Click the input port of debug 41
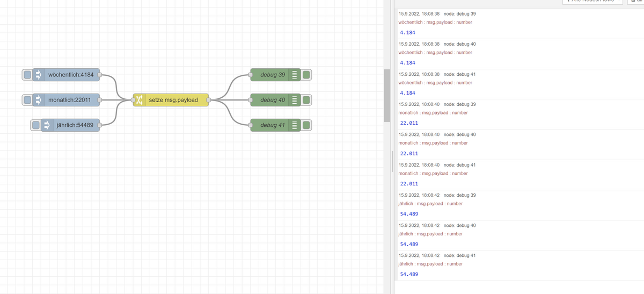 coord(251,125)
